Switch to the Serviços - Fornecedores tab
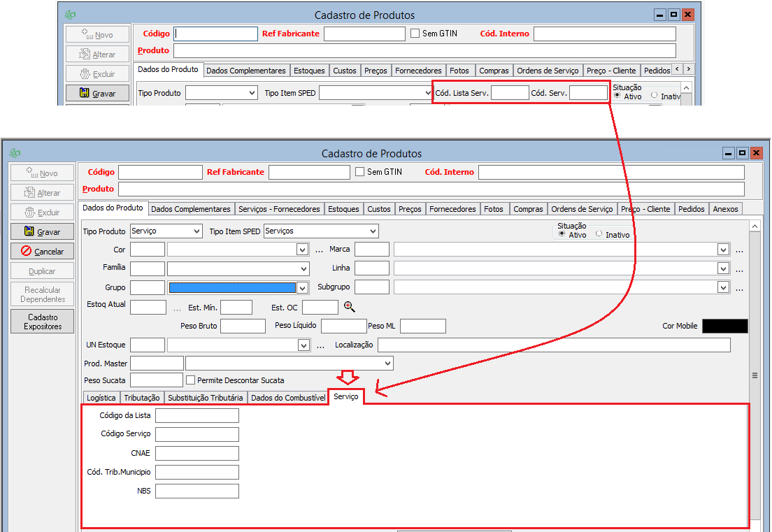This screenshot has height=532, width=772. [x=279, y=209]
